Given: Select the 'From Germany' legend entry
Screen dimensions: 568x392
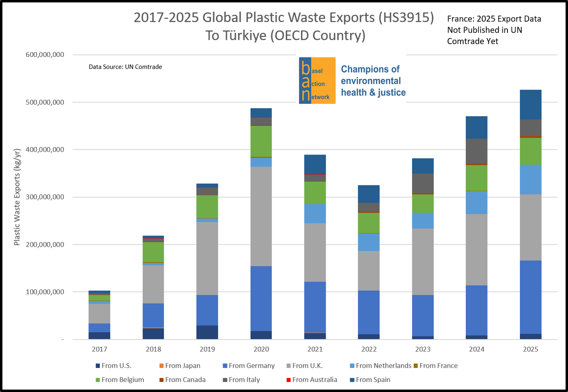Looking at the screenshot, I should point(249,366).
